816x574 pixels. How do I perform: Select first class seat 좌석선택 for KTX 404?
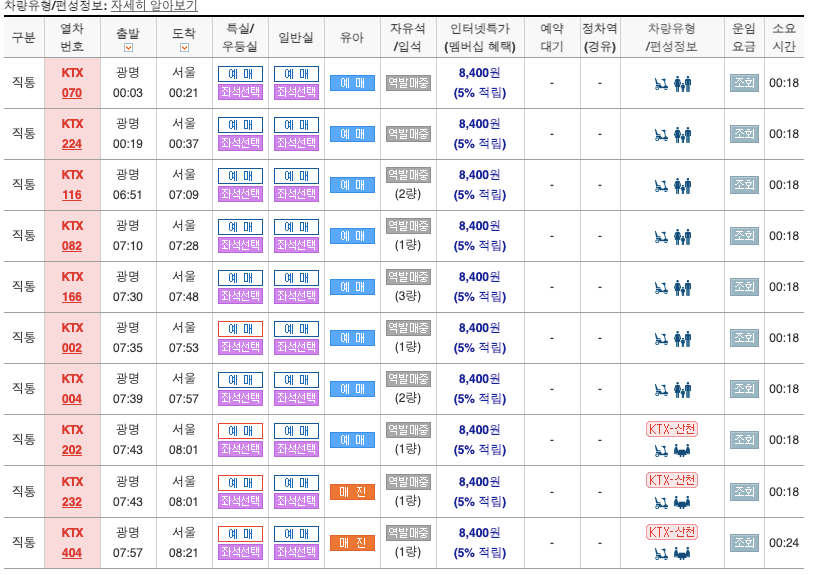coord(240,552)
